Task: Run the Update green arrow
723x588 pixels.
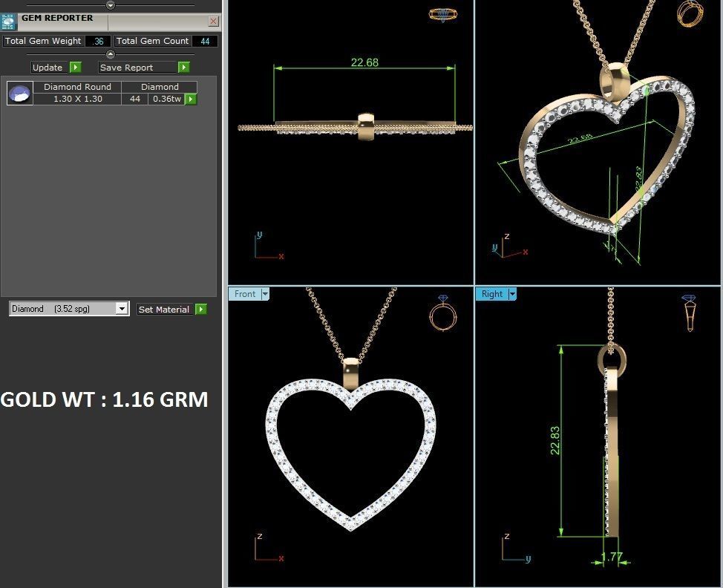Action: [76, 68]
